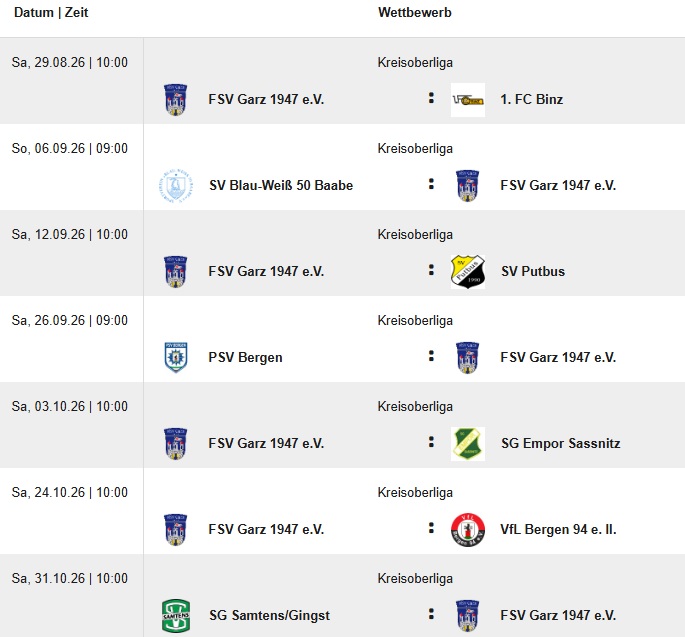Click the 1. FC Binz club logo
685x637 pixels.
[468, 100]
